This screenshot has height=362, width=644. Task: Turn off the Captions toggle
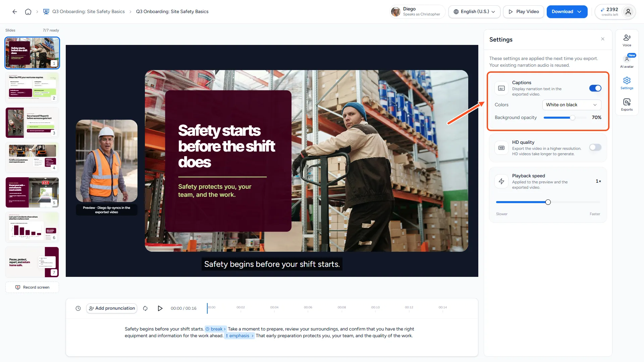pyautogui.click(x=595, y=88)
